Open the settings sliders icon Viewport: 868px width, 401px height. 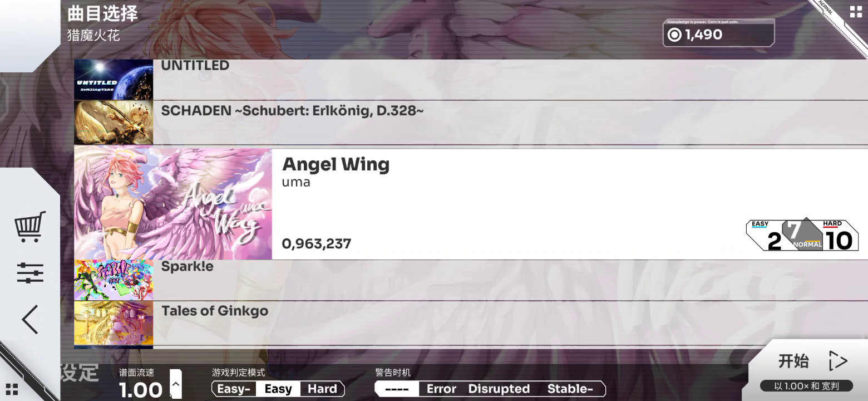[x=30, y=273]
